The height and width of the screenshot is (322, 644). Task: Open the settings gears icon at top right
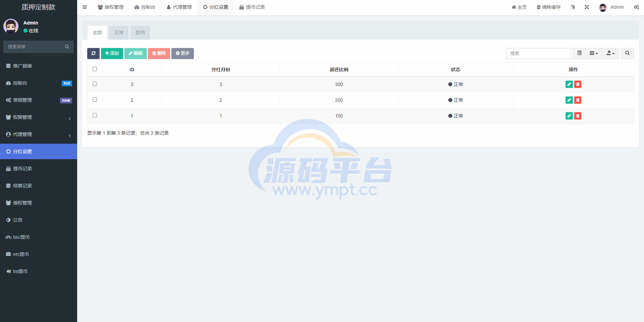click(636, 7)
